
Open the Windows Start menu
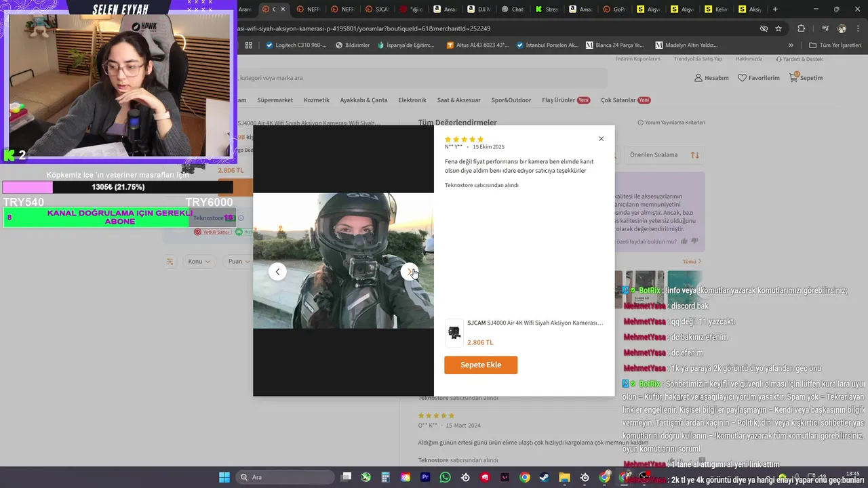click(224, 477)
